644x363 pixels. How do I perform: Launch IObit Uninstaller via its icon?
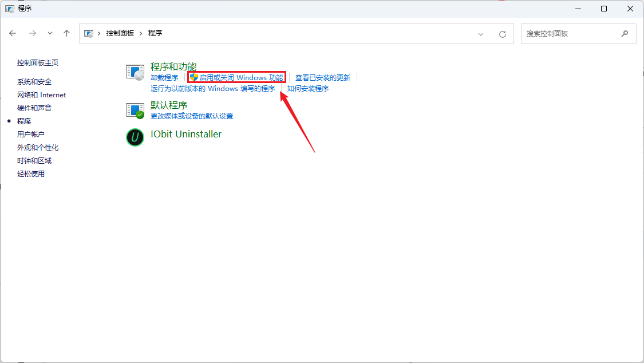coord(135,138)
